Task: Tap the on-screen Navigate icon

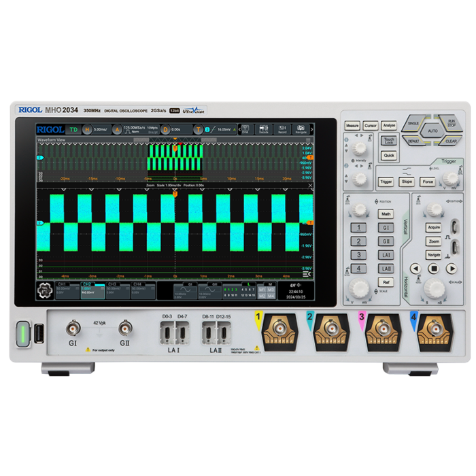Action: click(x=300, y=129)
